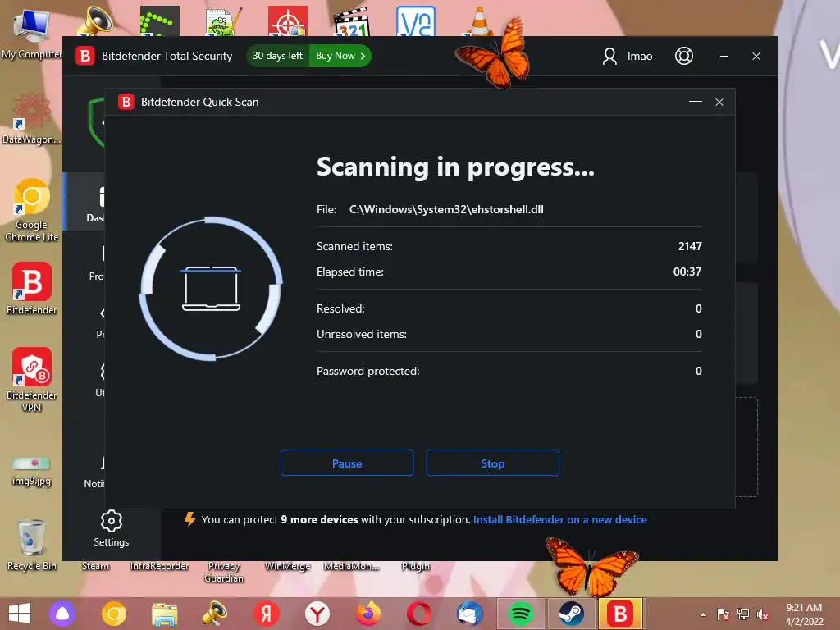Screen dimensions: 840x630
Task: Click the Bitdefender Total Security logo icon
Action: (x=85, y=56)
